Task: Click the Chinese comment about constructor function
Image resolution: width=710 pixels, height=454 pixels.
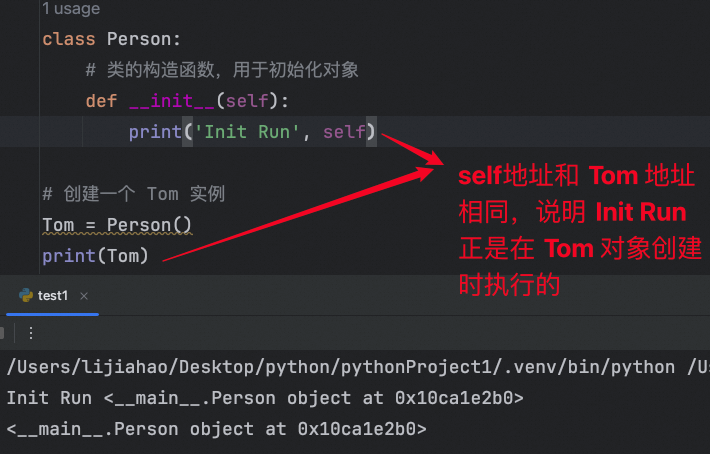Action: (x=222, y=70)
